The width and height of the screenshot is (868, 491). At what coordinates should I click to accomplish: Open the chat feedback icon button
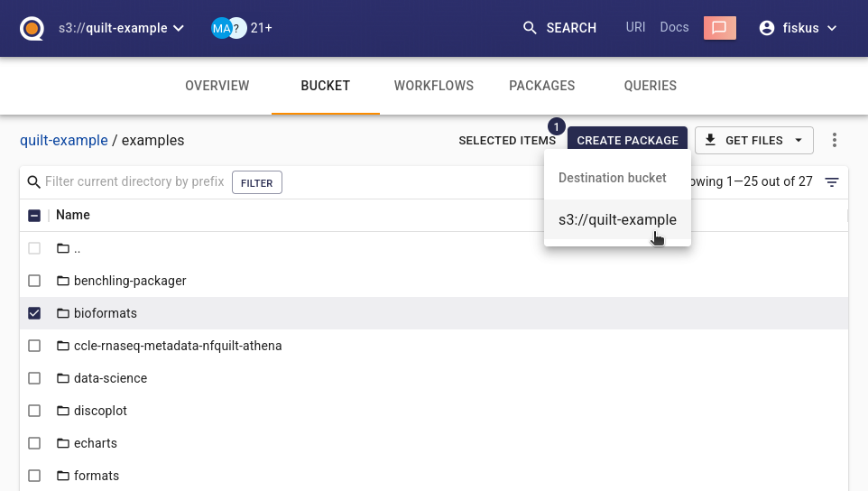pos(720,28)
